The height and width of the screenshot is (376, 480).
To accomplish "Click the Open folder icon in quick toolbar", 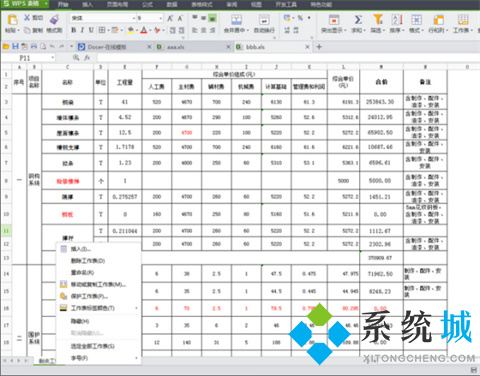I will 6,47.
